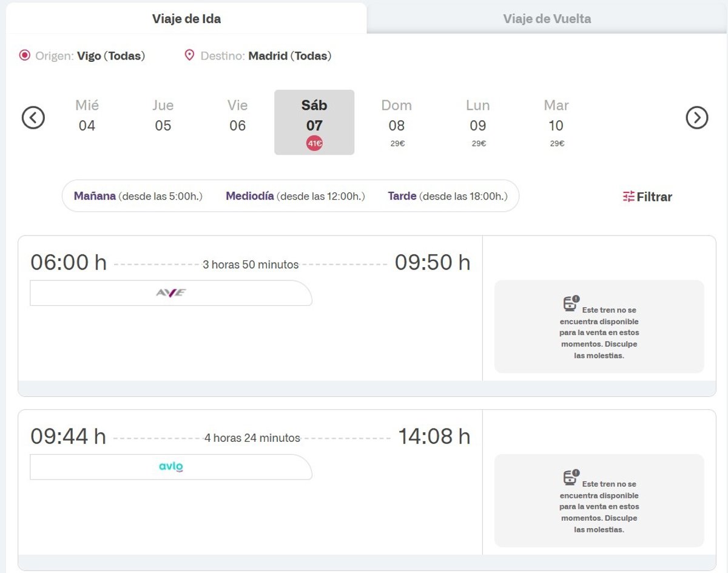Click the previous dates arrow icon
The width and height of the screenshot is (728, 573).
coord(33,117)
